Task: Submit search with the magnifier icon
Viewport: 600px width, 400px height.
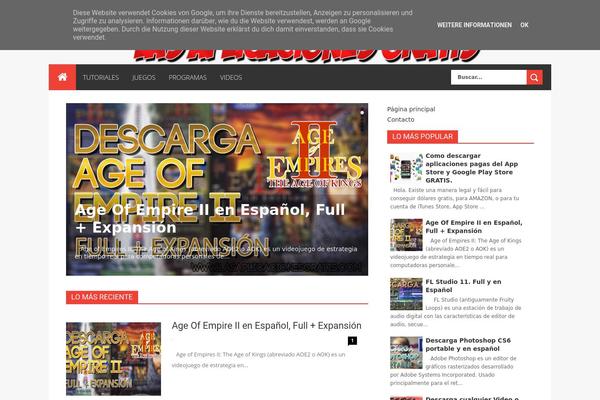Action: pos(534,77)
